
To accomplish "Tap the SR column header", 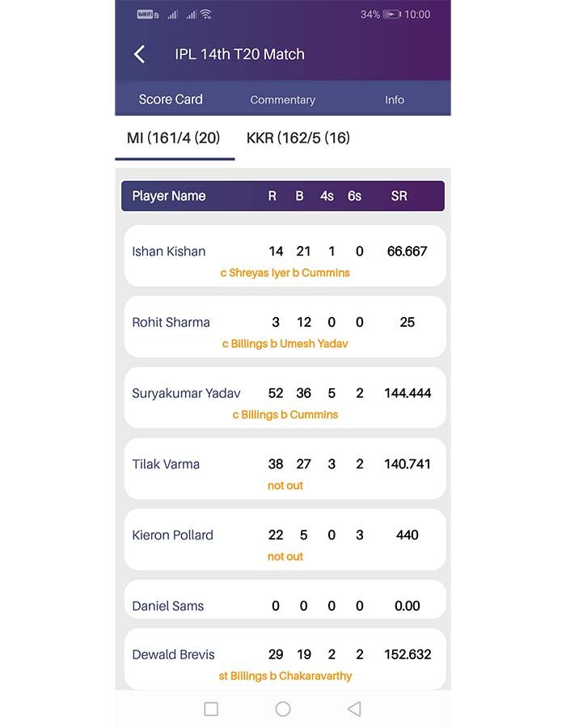I will (399, 196).
